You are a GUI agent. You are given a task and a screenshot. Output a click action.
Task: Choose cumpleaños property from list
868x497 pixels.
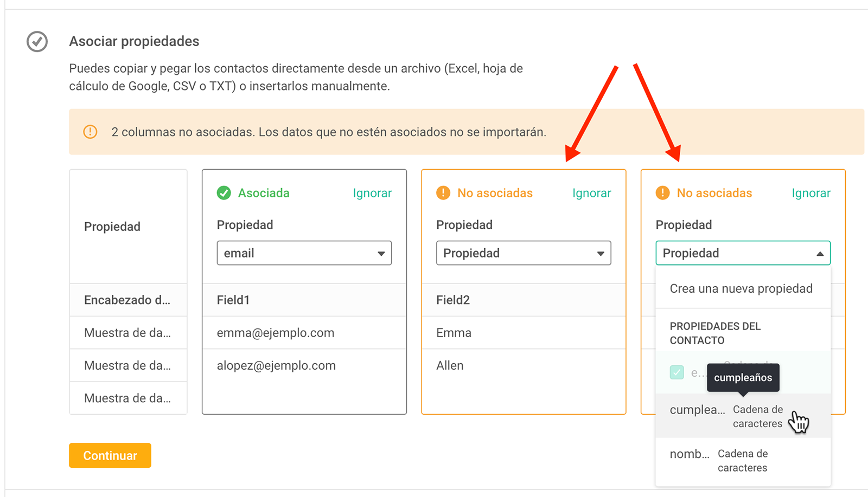[x=743, y=416]
